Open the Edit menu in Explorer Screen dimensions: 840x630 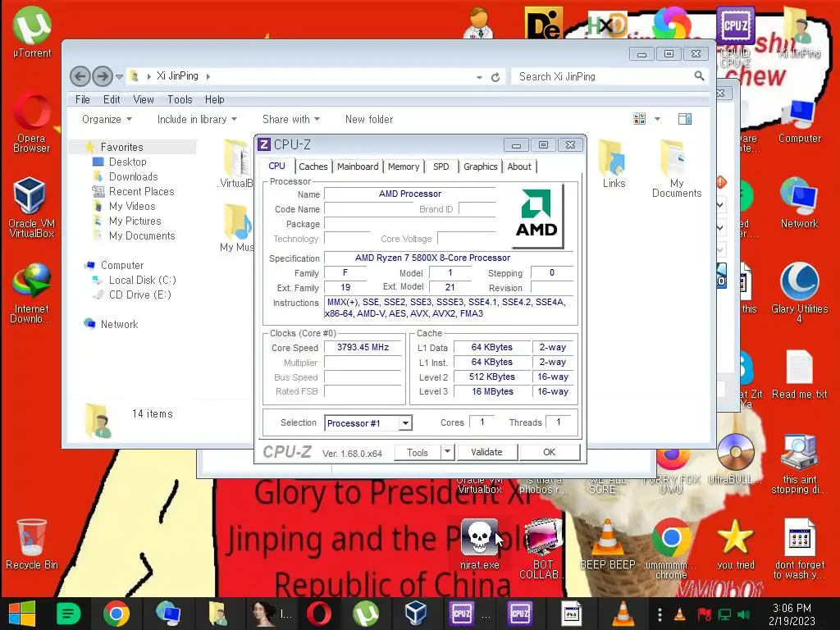[112, 99]
